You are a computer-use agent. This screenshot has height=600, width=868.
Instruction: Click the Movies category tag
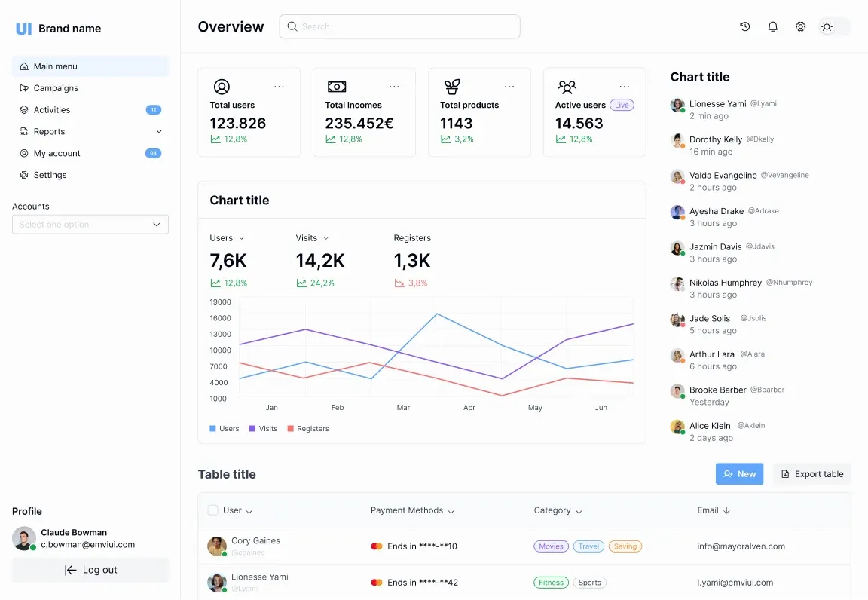pos(551,546)
